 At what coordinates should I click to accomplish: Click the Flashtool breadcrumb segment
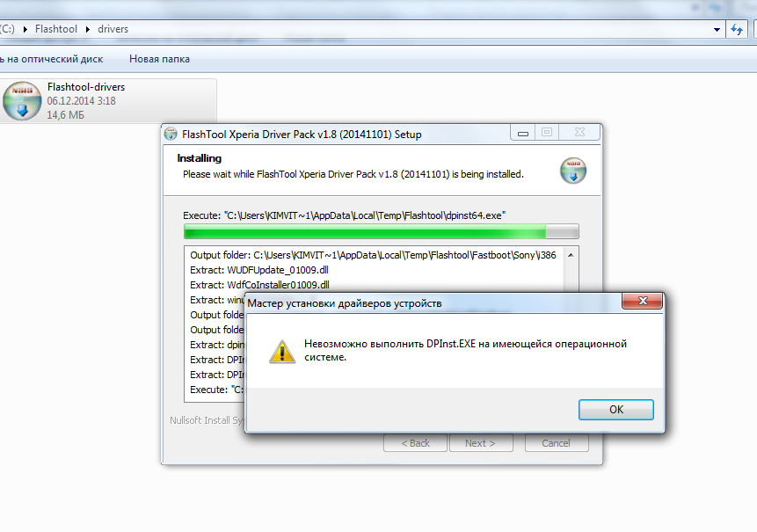[x=56, y=29]
